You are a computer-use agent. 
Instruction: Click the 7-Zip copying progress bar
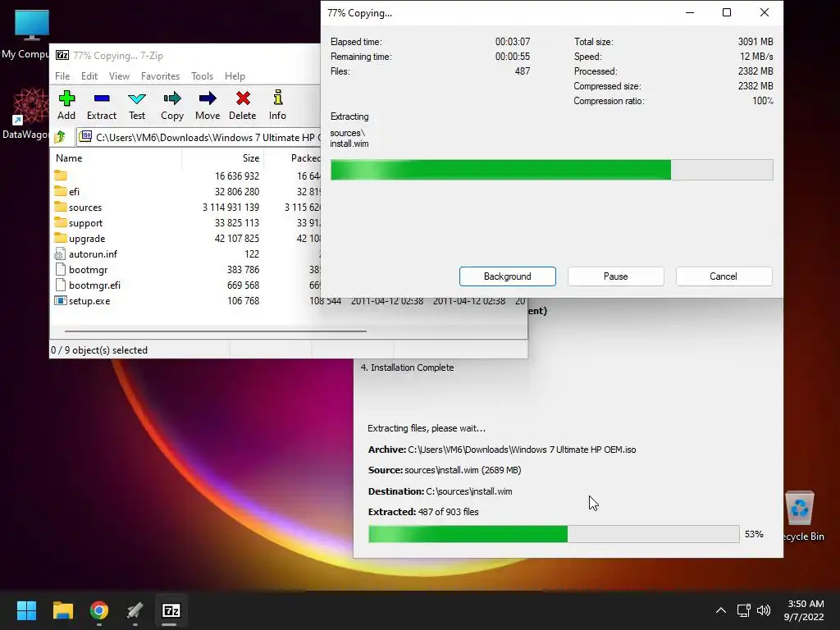[552, 170]
